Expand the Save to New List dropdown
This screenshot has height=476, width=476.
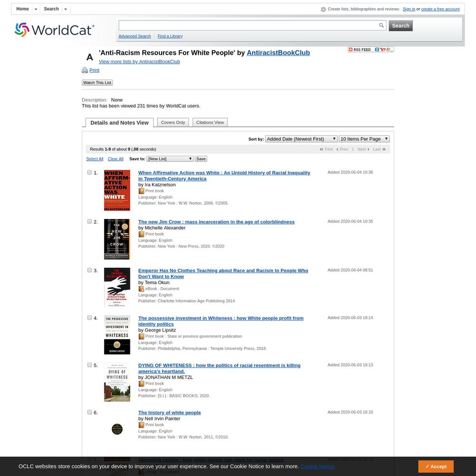(170, 159)
